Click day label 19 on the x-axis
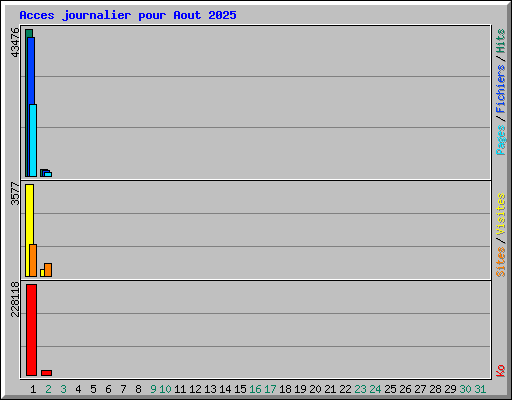Viewport: 512px width, 400px height. [x=300, y=389]
